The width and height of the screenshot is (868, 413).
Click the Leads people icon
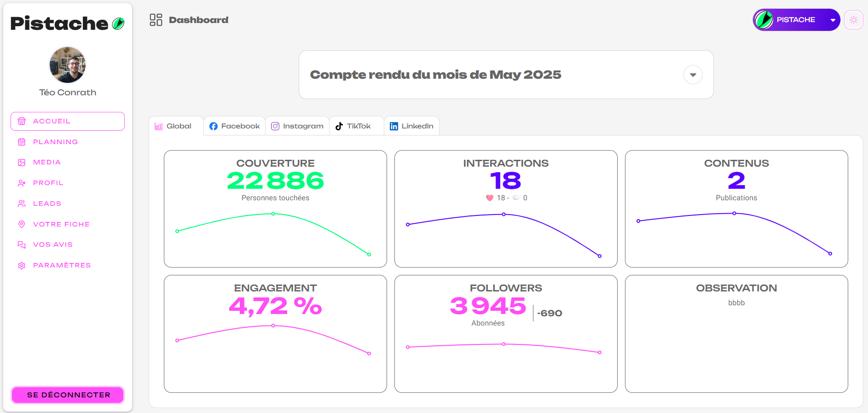click(x=22, y=203)
